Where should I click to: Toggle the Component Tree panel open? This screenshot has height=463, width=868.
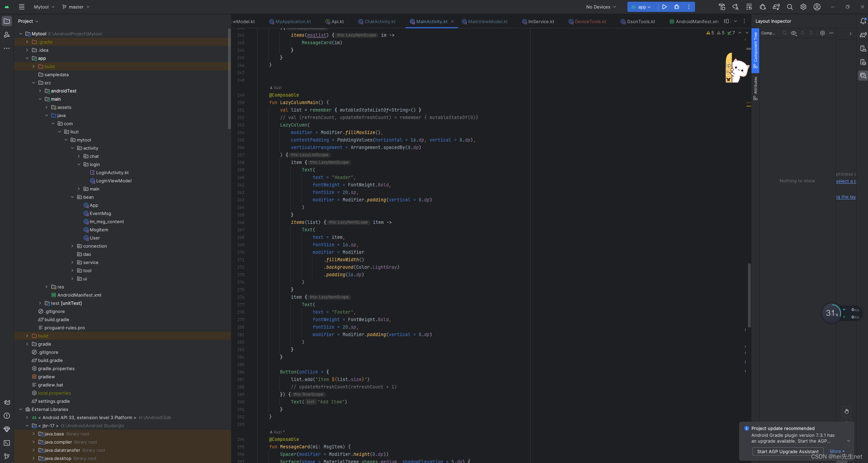pyautogui.click(x=756, y=51)
